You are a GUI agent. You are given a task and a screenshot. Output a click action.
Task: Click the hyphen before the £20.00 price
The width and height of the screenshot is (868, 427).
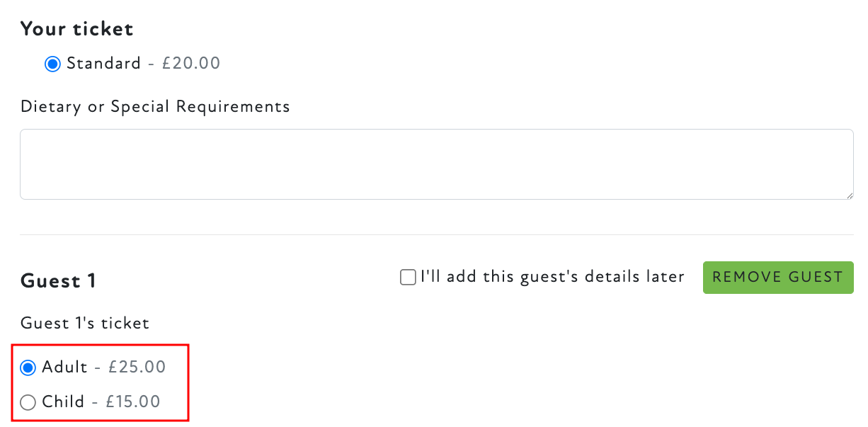pos(151,64)
